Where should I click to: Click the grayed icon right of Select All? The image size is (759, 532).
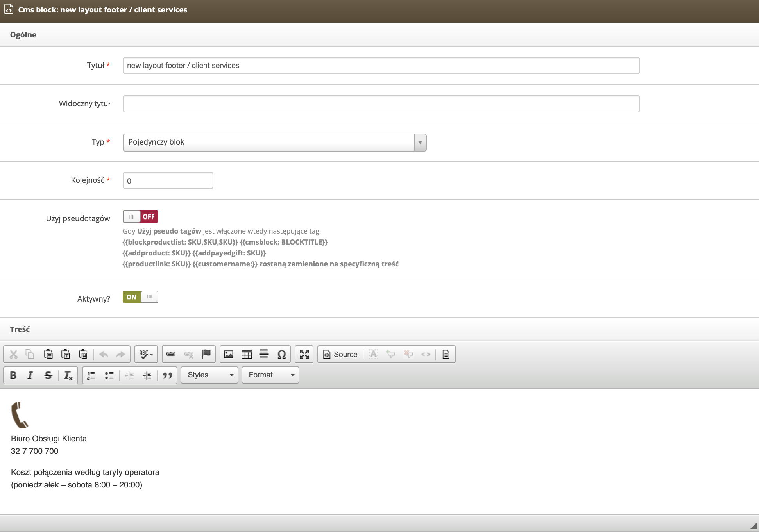pos(390,354)
